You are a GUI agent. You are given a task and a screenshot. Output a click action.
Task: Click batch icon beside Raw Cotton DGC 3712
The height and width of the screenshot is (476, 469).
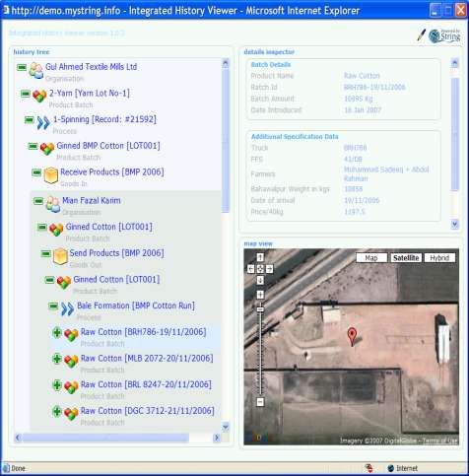[71, 414]
